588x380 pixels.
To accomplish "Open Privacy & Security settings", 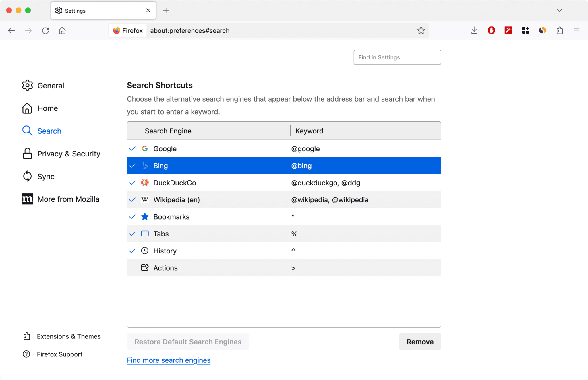I will [x=61, y=154].
